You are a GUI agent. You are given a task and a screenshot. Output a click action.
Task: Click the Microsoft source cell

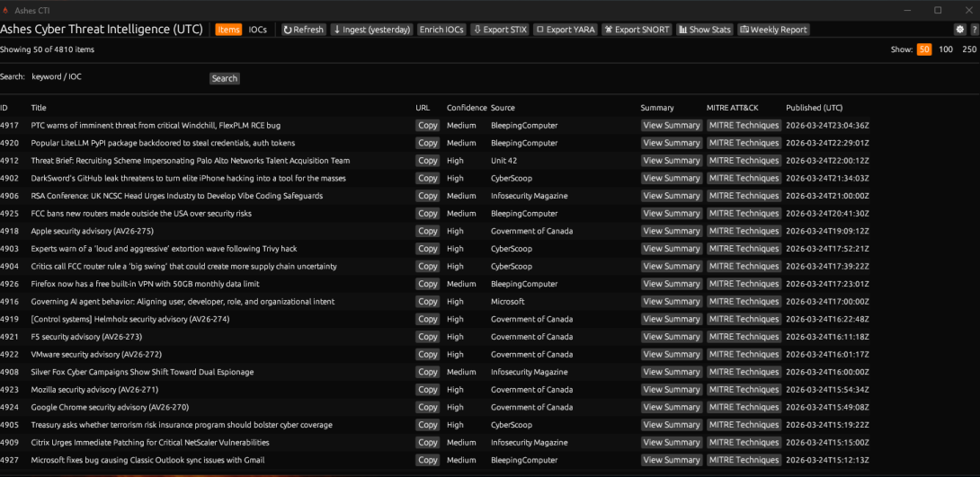(x=508, y=302)
